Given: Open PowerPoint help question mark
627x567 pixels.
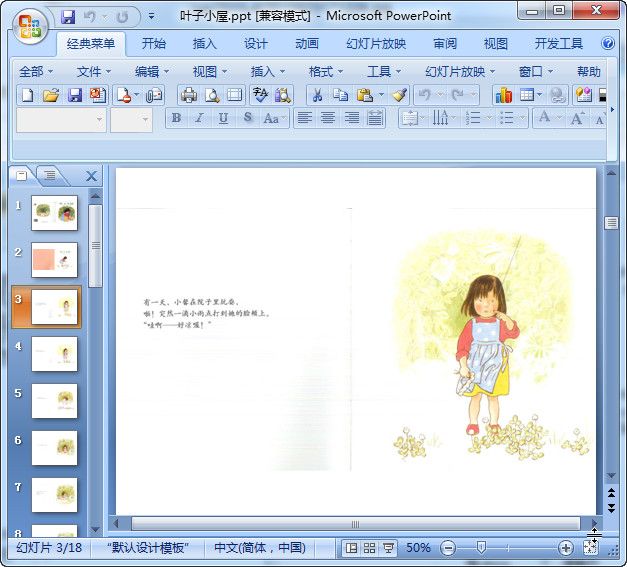Looking at the screenshot, I should point(608,43).
